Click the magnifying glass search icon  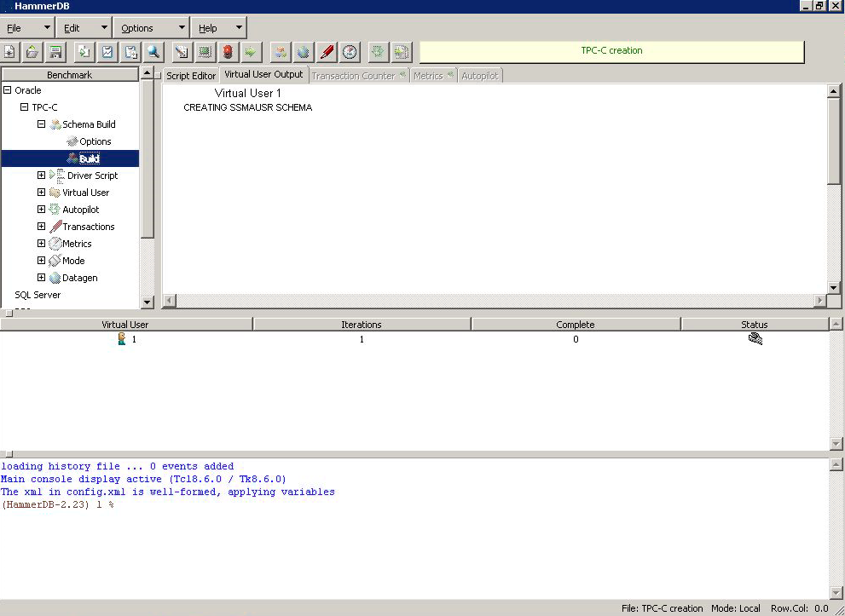[x=153, y=52]
